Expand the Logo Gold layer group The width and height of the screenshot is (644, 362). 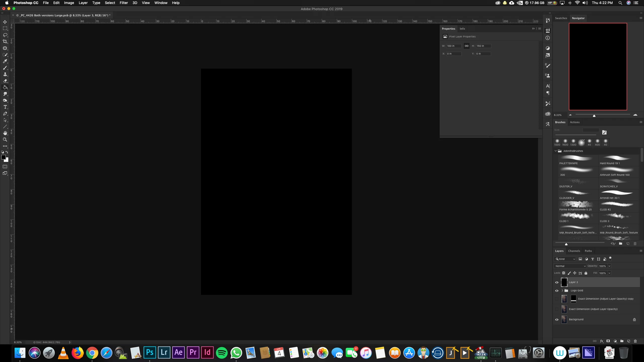pos(562,291)
